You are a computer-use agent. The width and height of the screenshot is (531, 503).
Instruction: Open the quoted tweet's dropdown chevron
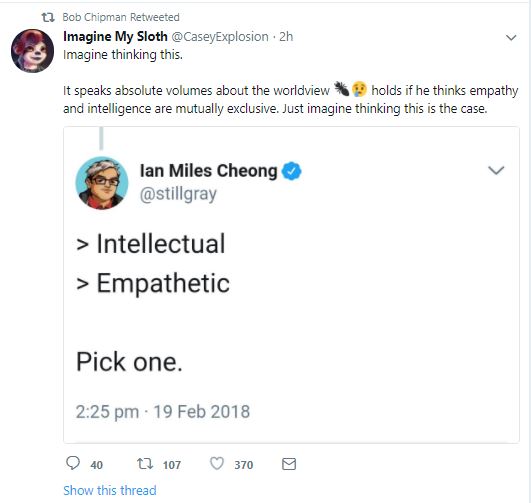point(496,170)
